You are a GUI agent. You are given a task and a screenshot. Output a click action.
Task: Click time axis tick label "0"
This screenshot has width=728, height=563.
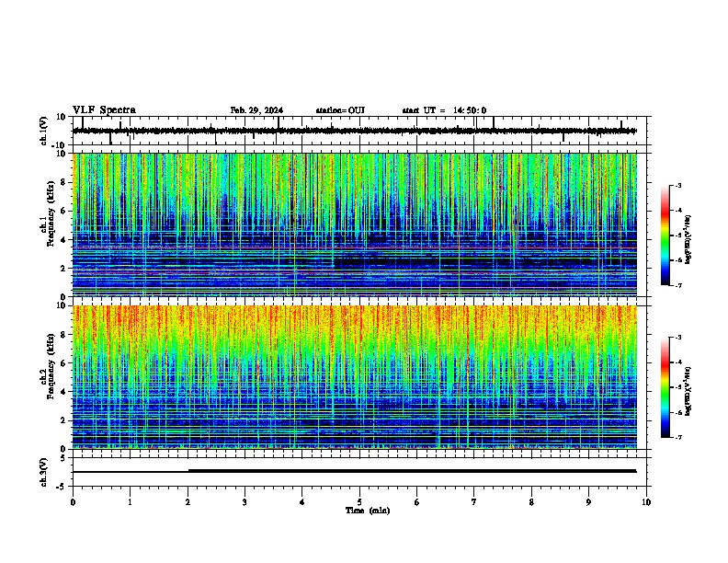point(73,502)
